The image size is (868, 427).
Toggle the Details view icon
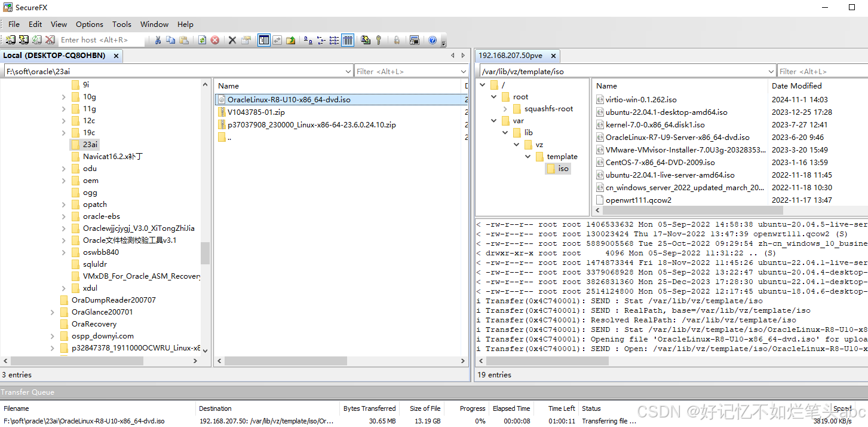tap(347, 40)
